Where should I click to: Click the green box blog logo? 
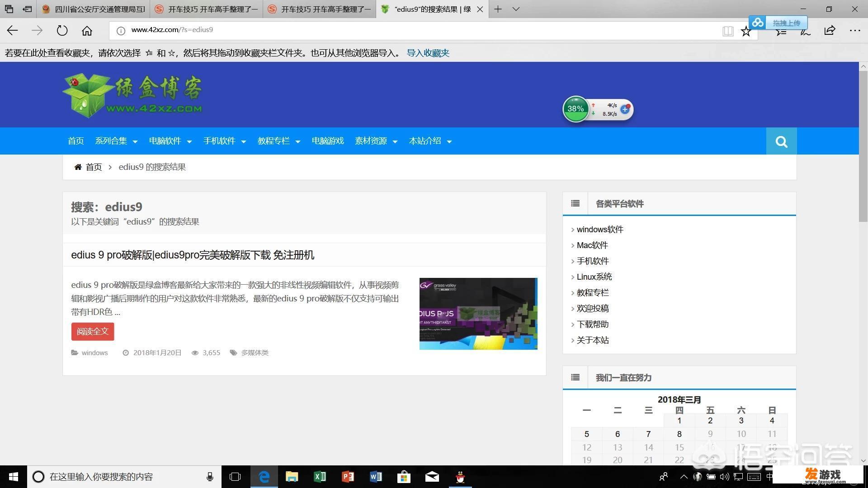pos(133,95)
